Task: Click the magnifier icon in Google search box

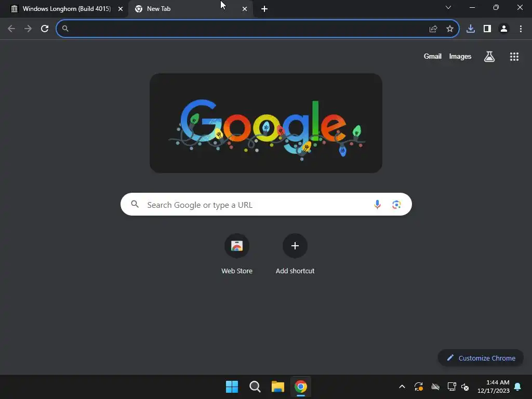Action: coord(135,204)
